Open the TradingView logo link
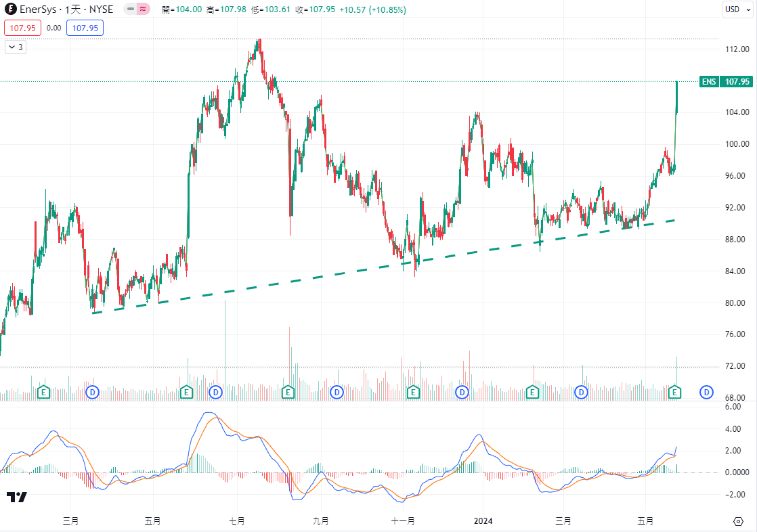 pos(17,497)
